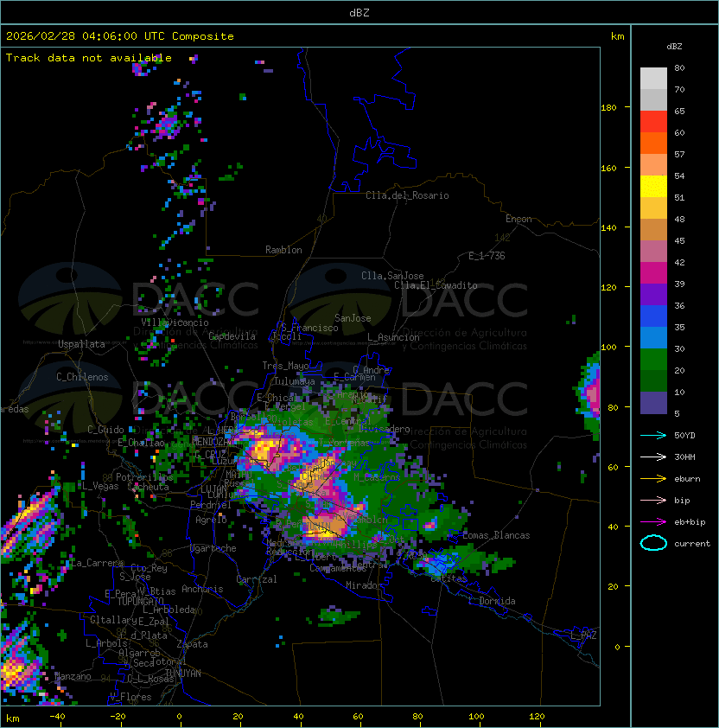Click the TUNUYAN map label
The height and width of the screenshot is (728, 719).
click(183, 674)
